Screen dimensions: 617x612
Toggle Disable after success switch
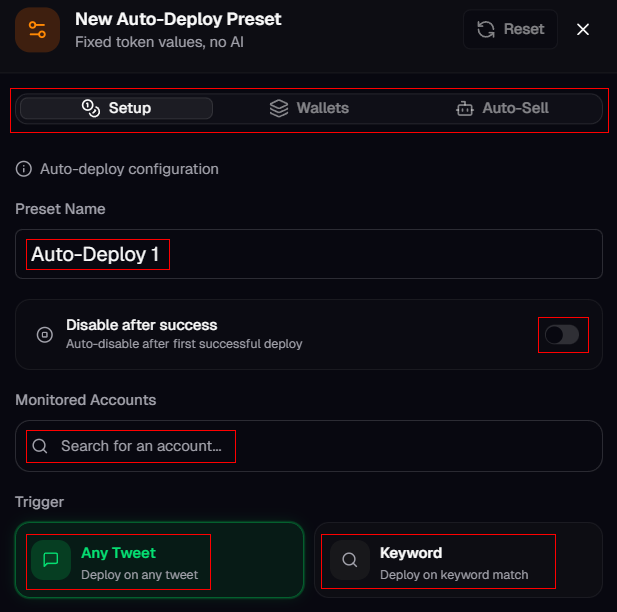[x=562, y=334]
